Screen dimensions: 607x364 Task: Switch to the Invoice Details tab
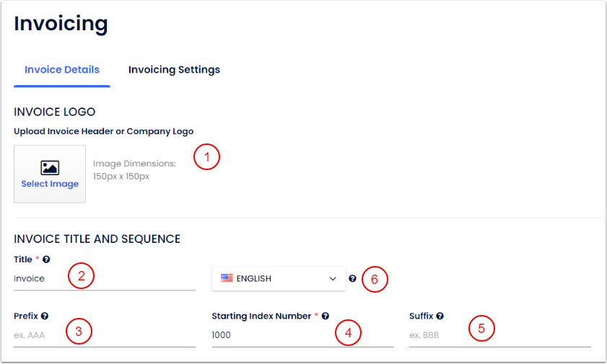point(62,70)
